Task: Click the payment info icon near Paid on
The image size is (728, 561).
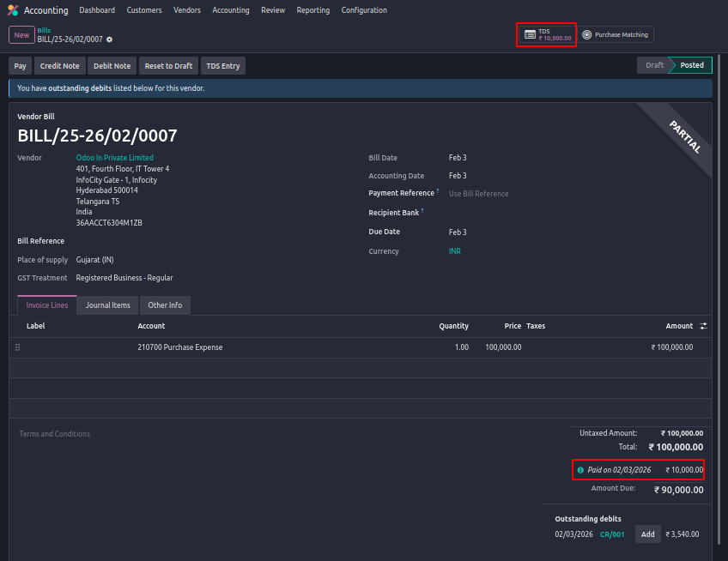Action: pos(581,470)
